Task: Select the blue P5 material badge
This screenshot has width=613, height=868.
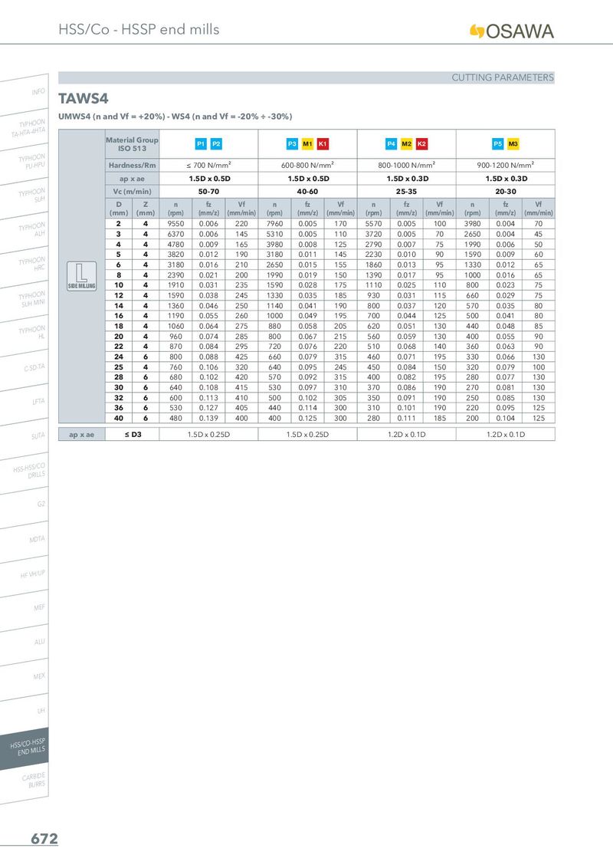Action: click(498, 144)
